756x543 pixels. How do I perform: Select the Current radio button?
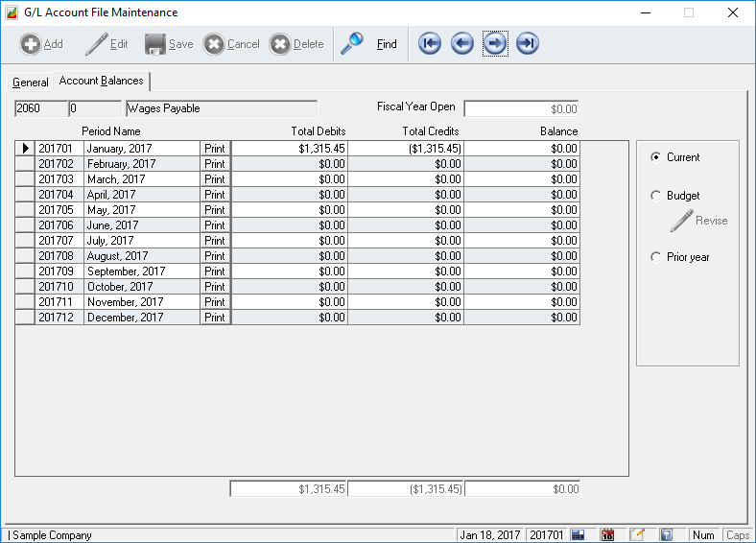click(656, 157)
